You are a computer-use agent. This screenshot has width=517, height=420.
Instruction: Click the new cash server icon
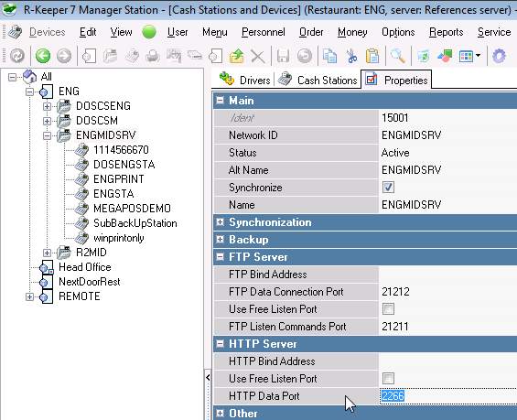pyautogui.click(x=111, y=56)
